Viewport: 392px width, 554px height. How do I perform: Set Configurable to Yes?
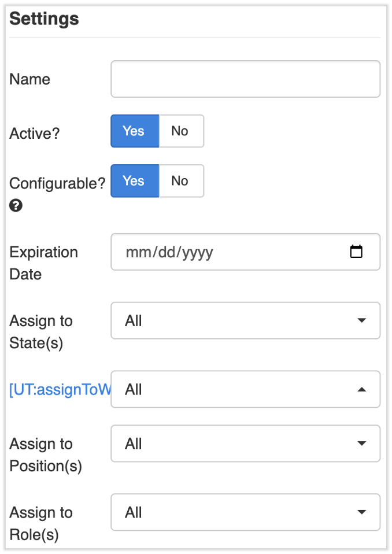click(x=134, y=181)
